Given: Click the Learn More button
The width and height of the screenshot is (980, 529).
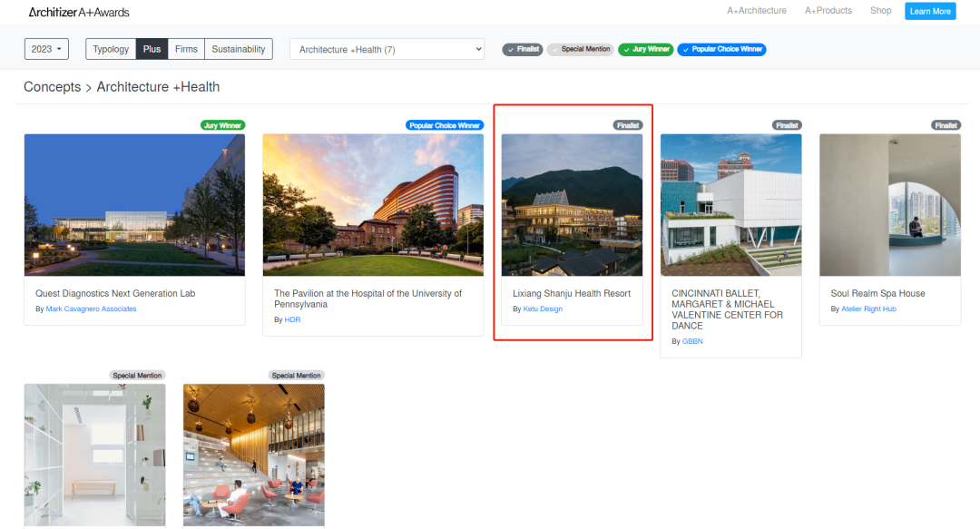Looking at the screenshot, I should [930, 11].
